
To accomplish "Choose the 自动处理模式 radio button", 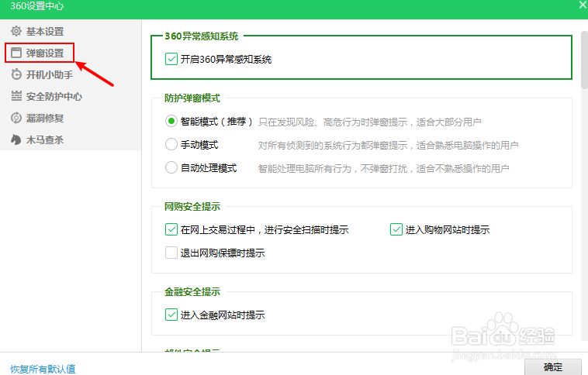I will [x=171, y=167].
